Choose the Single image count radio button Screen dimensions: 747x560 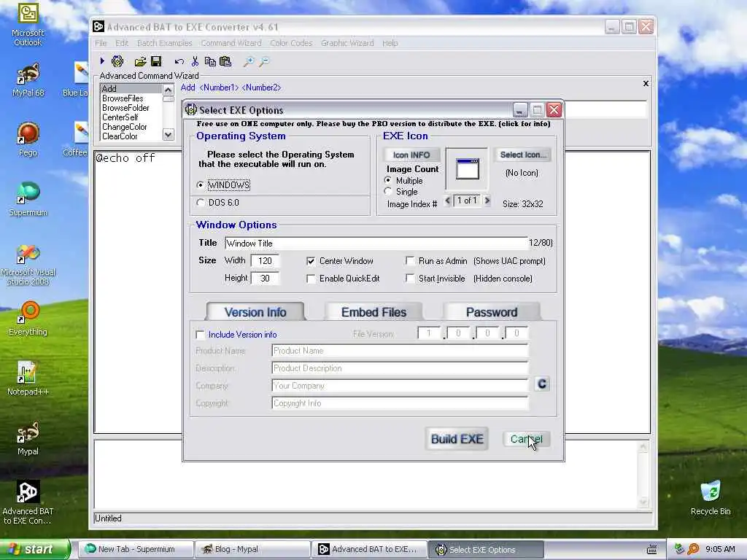tap(388, 191)
